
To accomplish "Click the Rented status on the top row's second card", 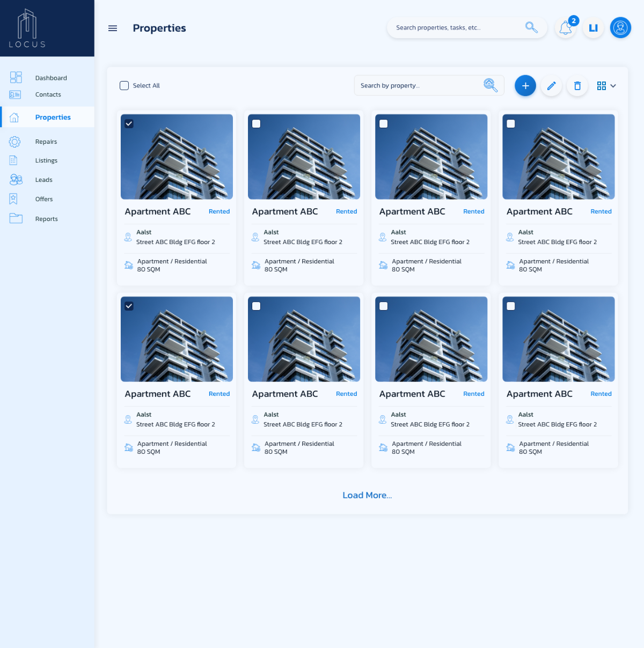I will click(x=347, y=211).
